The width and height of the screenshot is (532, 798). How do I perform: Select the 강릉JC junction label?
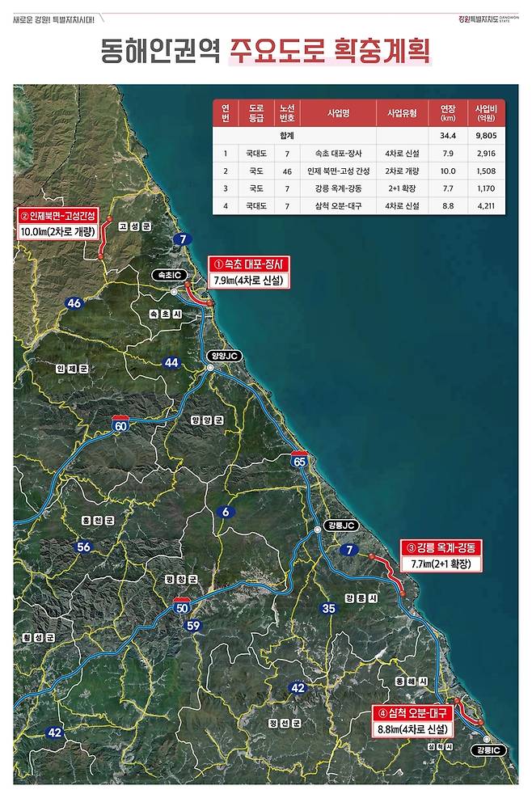pyautogui.click(x=340, y=526)
